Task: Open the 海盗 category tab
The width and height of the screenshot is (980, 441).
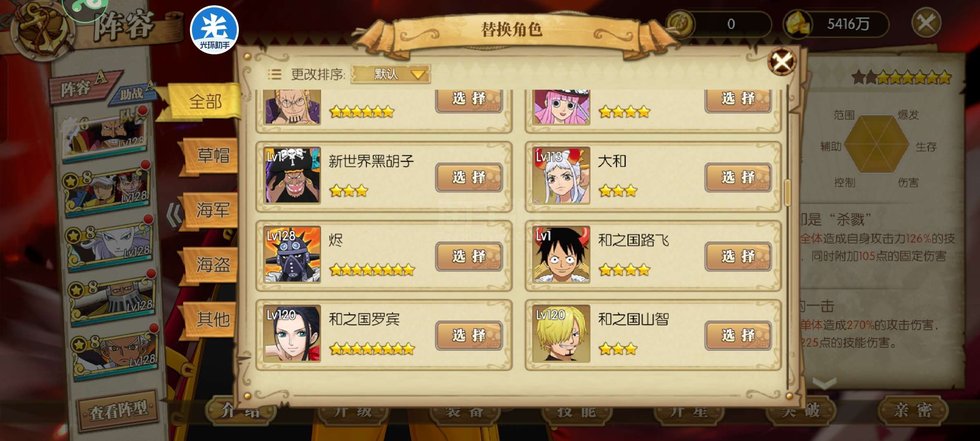Action: pyautogui.click(x=212, y=265)
